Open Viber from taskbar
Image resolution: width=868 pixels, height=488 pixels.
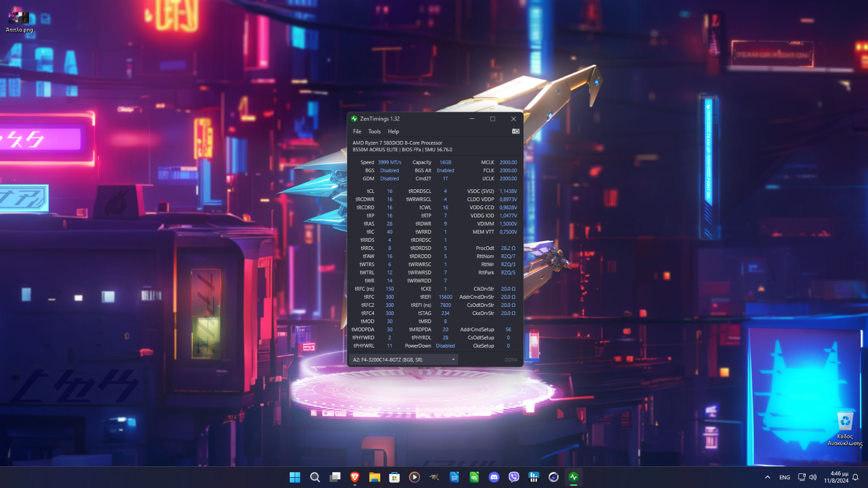[514, 477]
